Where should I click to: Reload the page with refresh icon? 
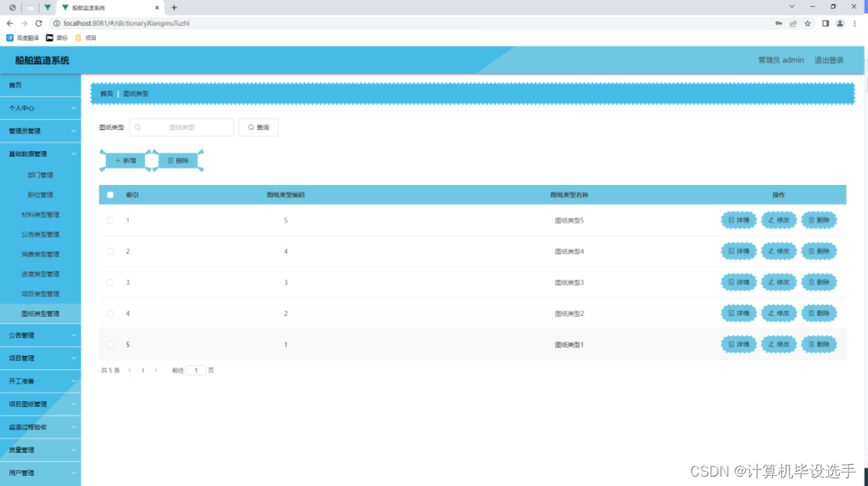(38, 24)
